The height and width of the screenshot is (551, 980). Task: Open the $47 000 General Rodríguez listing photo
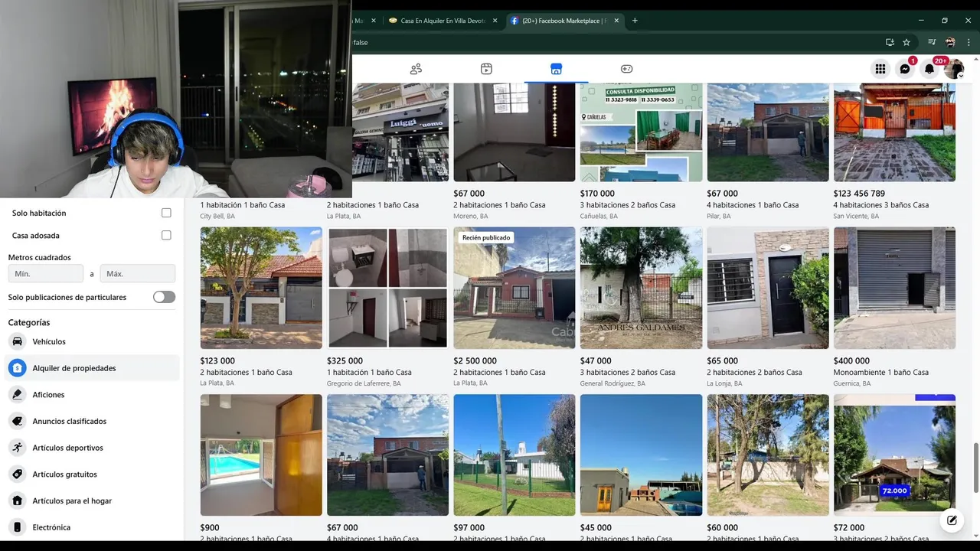pyautogui.click(x=641, y=288)
